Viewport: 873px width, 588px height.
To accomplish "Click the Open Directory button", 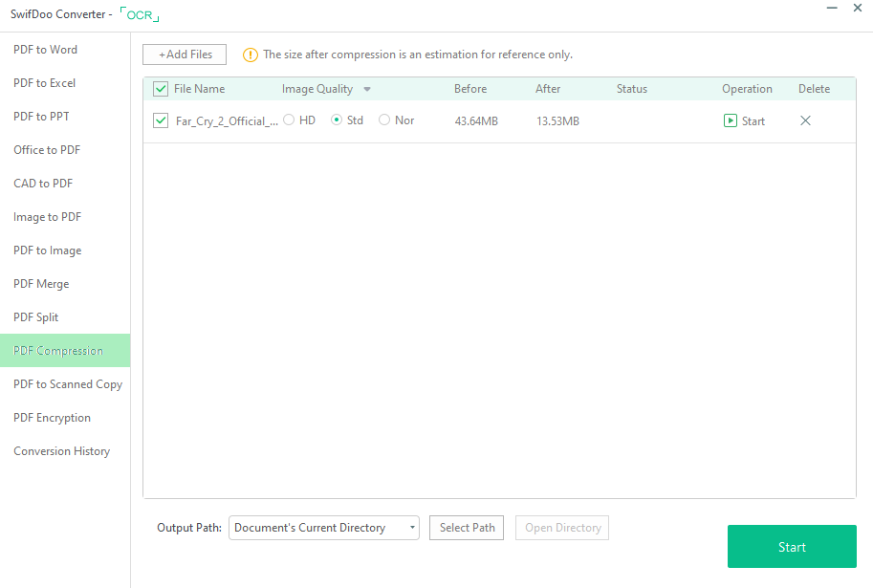I will [x=562, y=528].
